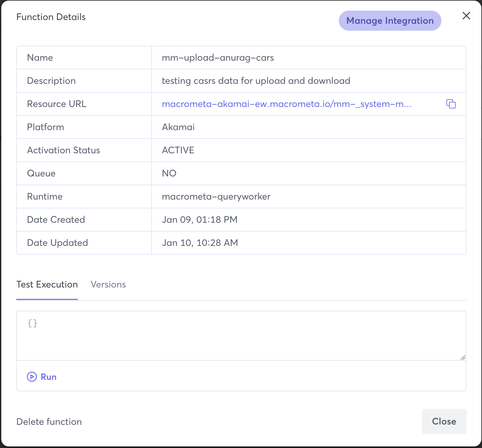Click the Function Details heading
The image size is (482, 448).
[51, 17]
